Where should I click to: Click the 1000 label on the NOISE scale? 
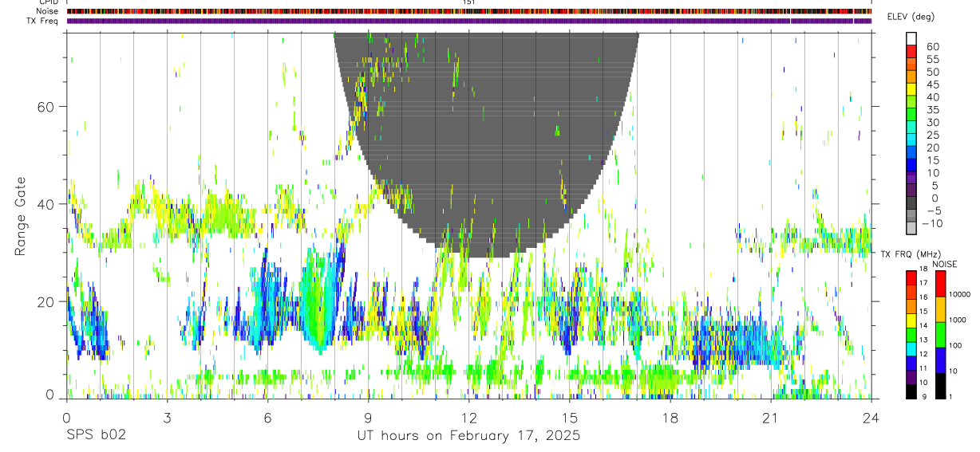(957, 320)
